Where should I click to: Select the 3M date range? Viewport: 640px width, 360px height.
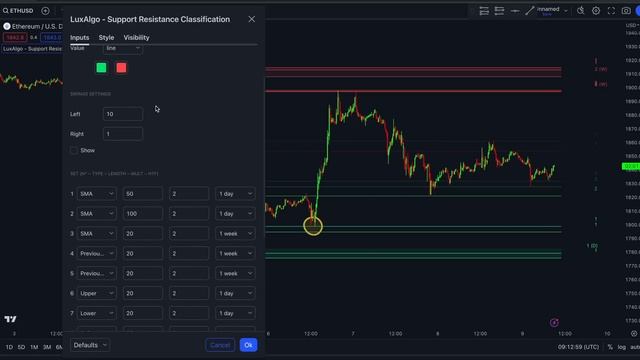[x=47, y=347]
